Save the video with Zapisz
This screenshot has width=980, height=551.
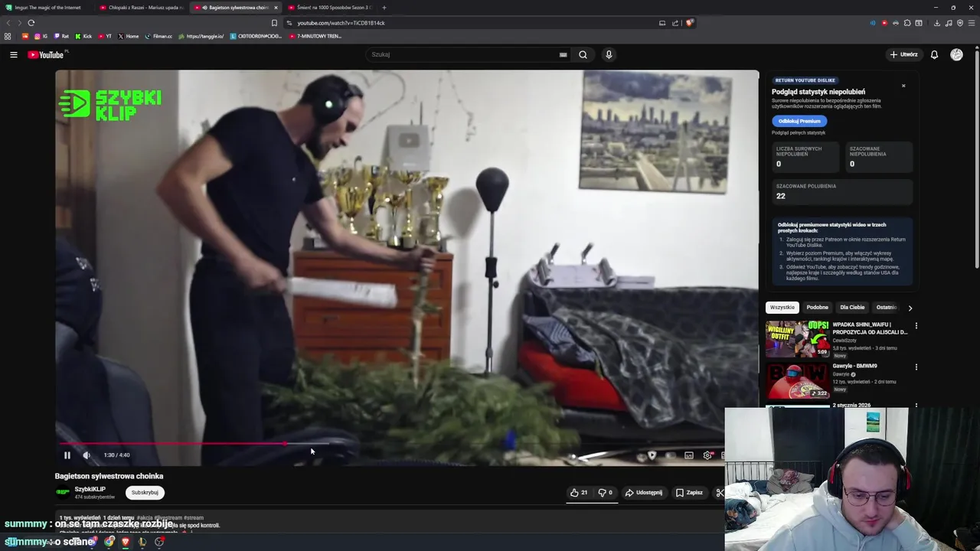[x=689, y=493]
